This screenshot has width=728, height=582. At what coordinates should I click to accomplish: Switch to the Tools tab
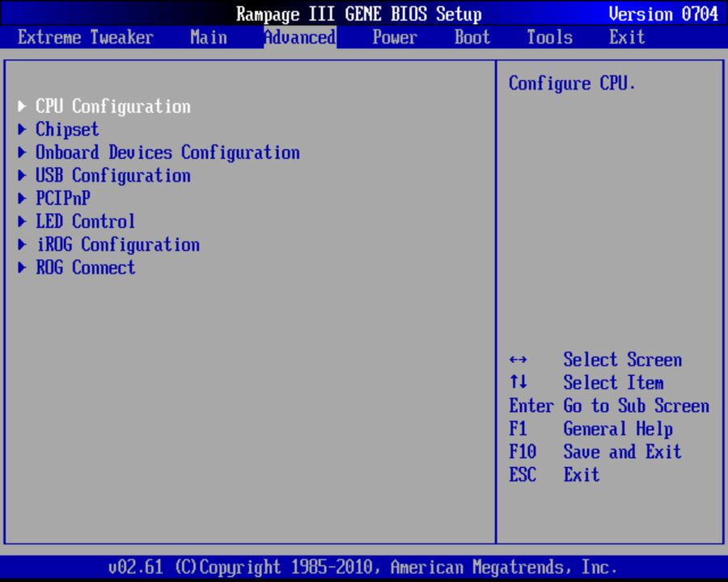550,37
